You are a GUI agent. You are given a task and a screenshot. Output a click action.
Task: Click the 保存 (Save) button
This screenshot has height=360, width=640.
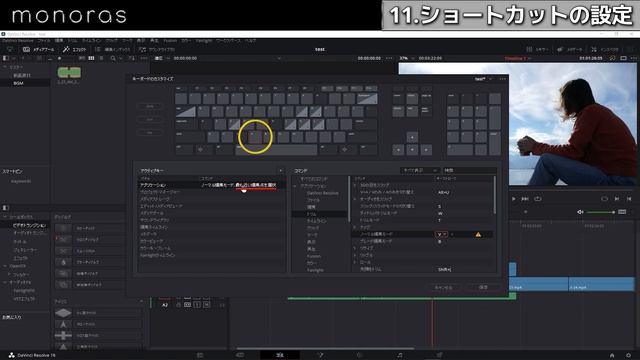[x=483, y=287]
